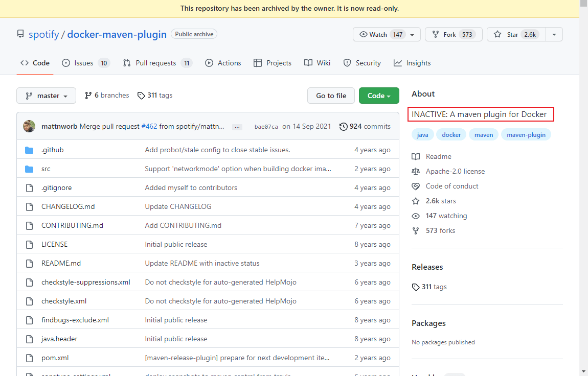Screen dimensions: 588x376
Task: Switch to the Code tab
Action: tap(35, 63)
